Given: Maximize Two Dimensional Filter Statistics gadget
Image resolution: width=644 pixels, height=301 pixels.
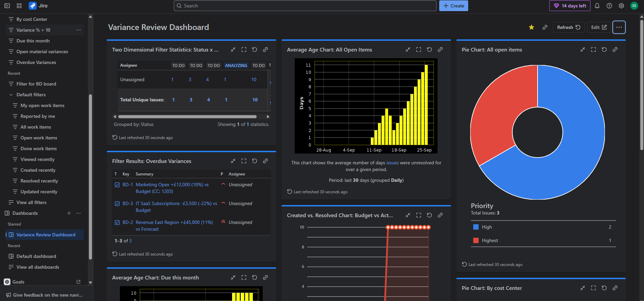Looking at the screenshot, I should (x=244, y=49).
